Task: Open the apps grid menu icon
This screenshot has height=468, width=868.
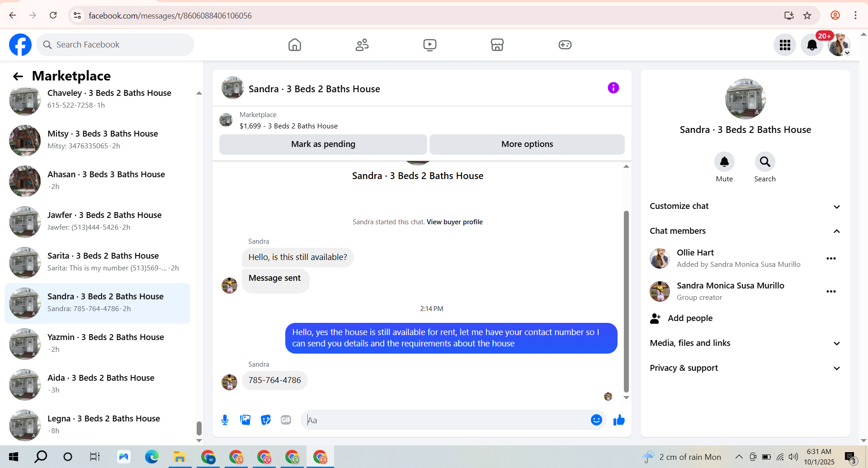Action: point(785,45)
